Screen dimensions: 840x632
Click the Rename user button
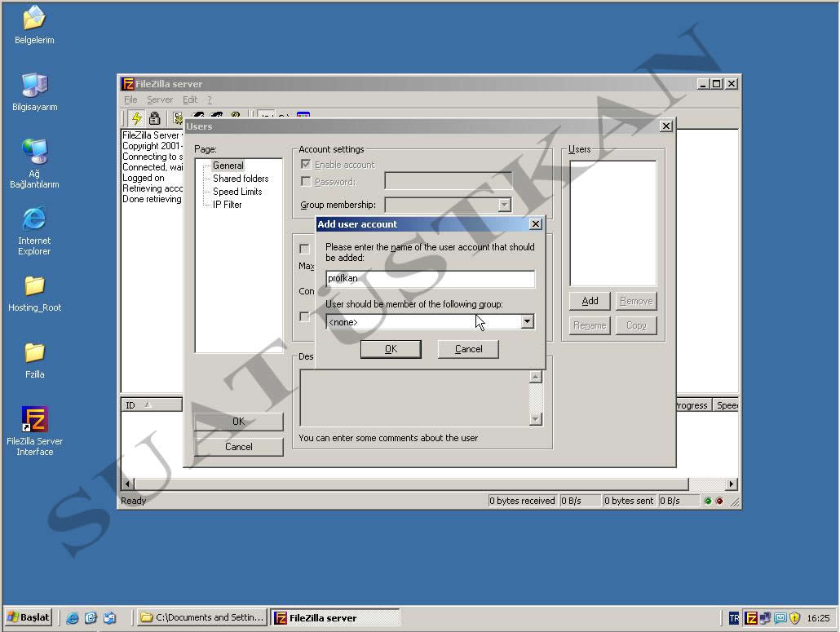point(590,325)
